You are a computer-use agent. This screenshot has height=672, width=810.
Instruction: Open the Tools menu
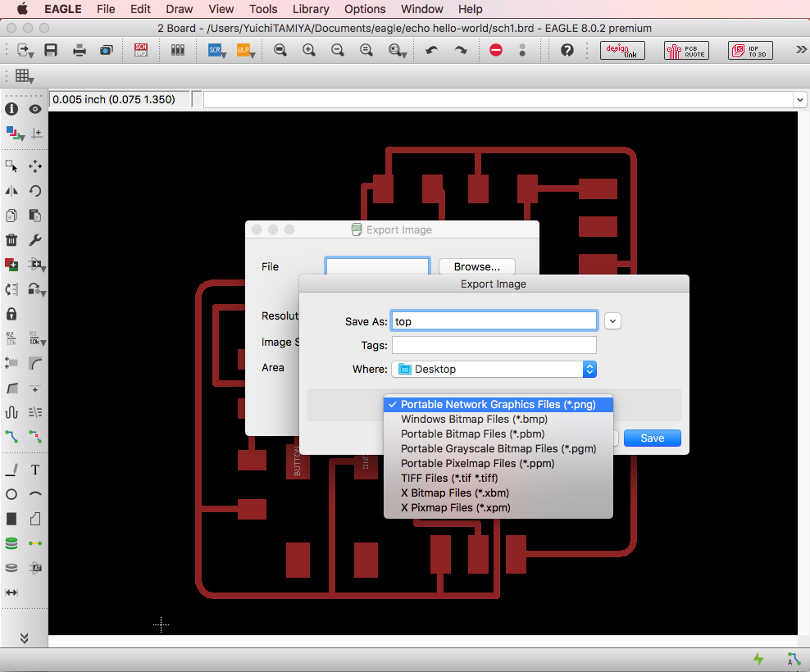(x=263, y=9)
